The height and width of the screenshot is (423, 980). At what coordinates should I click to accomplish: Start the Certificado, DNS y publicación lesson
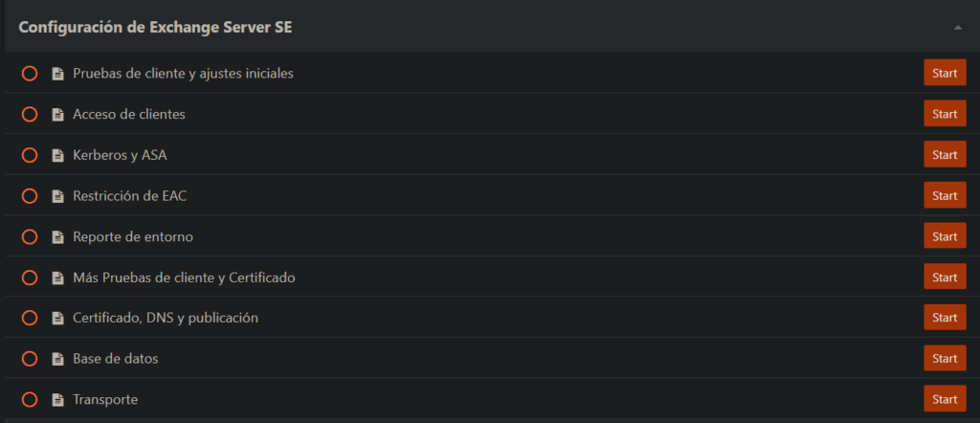pyautogui.click(x=945, y=318)
